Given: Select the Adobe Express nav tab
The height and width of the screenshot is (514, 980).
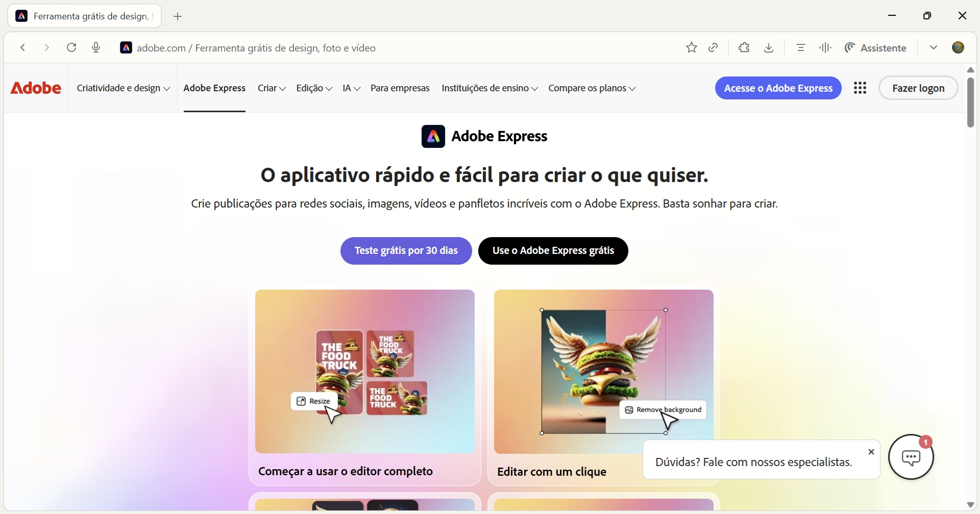Looking at the screenshot, I should click(x=214, y=88).
